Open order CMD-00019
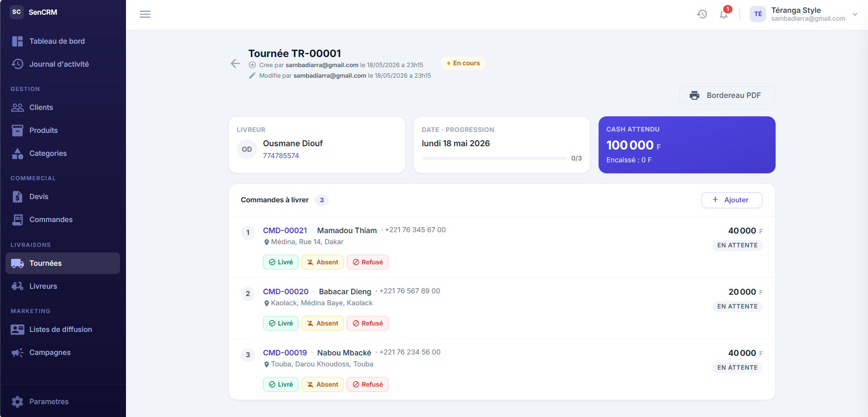This screenshot has height=417, width=868. tap(285, 353)
